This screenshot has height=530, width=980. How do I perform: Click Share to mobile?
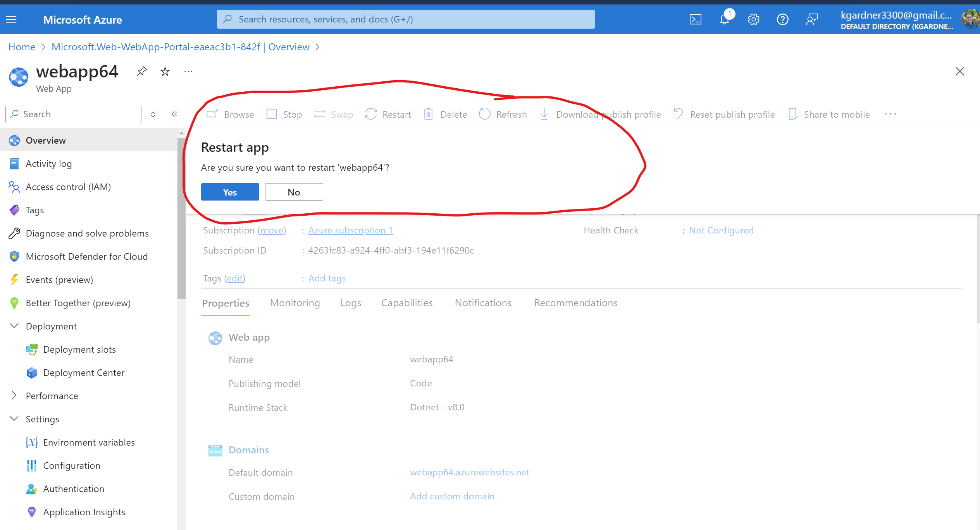tap(829, 114)
